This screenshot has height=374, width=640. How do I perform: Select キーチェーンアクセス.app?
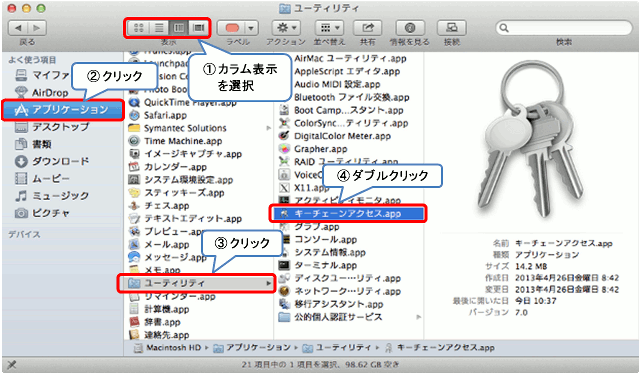348,214
